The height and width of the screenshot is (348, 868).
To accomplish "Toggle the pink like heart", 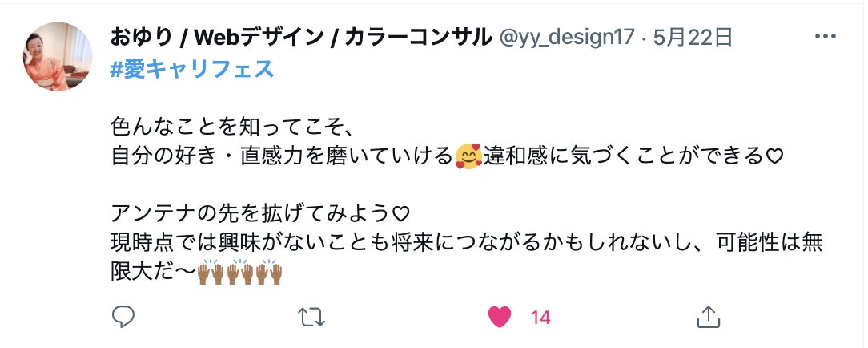I will pyautogui.click(x=499, y=318).
